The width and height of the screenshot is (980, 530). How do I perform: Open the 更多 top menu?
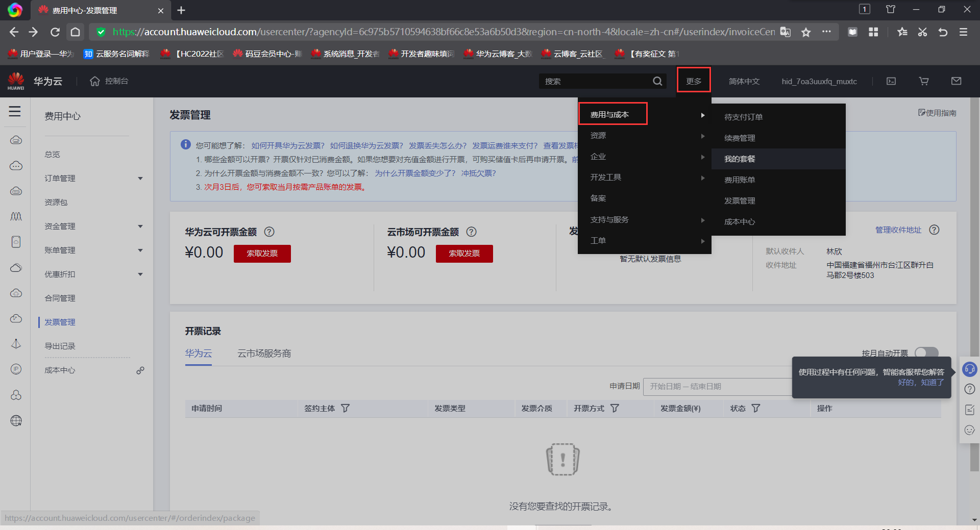pyautogui.click(x=694, y=81)
